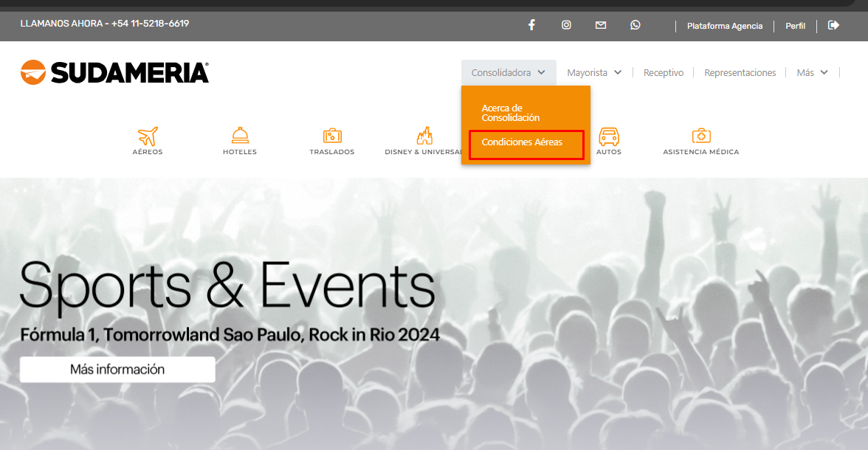The height and width of the screenshot is (450, 868).
Task: Open the Plataforma Agencia link
Action: point(724,26)
